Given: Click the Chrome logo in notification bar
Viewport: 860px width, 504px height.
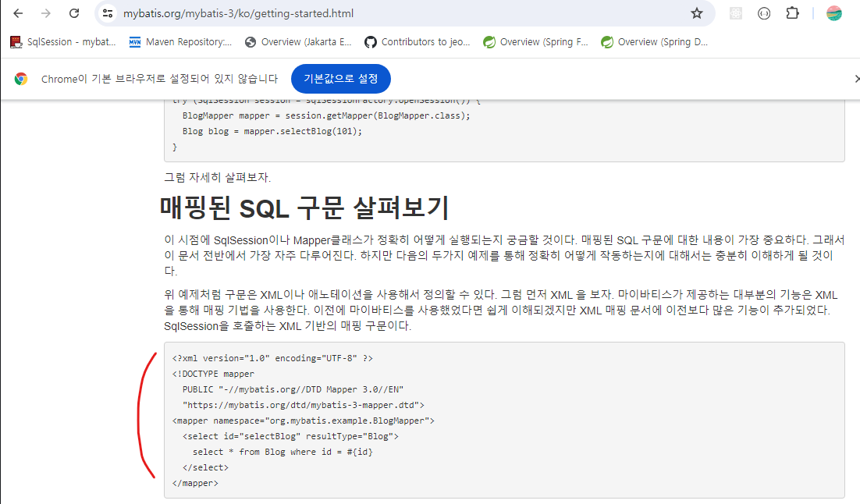Looking at the screenshot, I should coord(21,79).
